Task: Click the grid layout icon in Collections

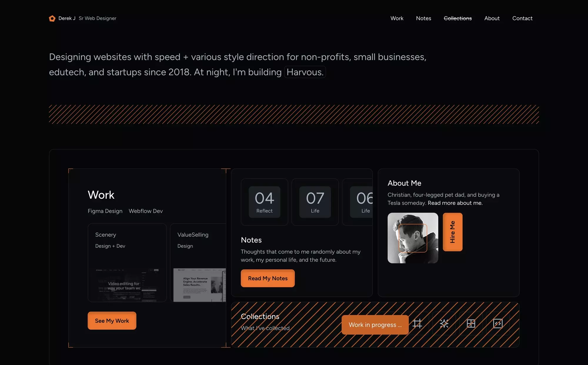Action: click(471, 324)
